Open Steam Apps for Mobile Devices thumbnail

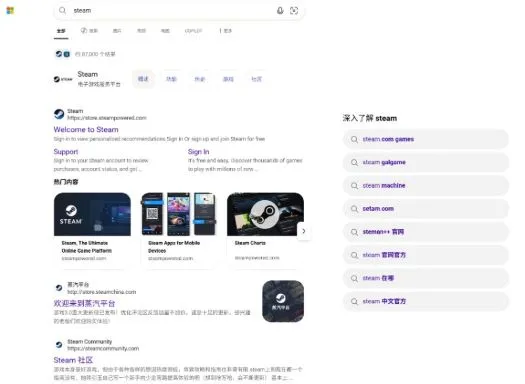point(179,214)
